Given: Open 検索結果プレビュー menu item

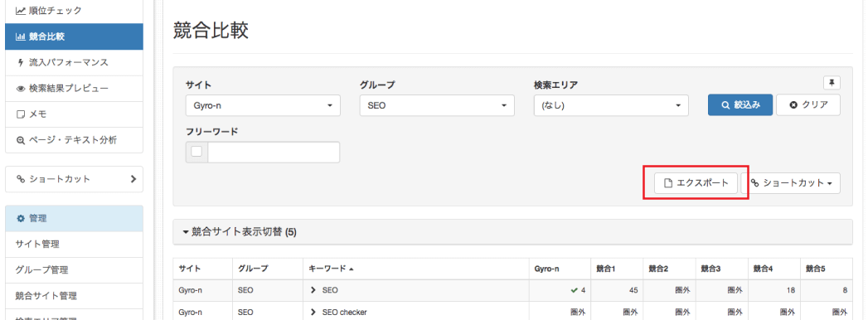Looking at the screenshot, I should click(74, 89).
